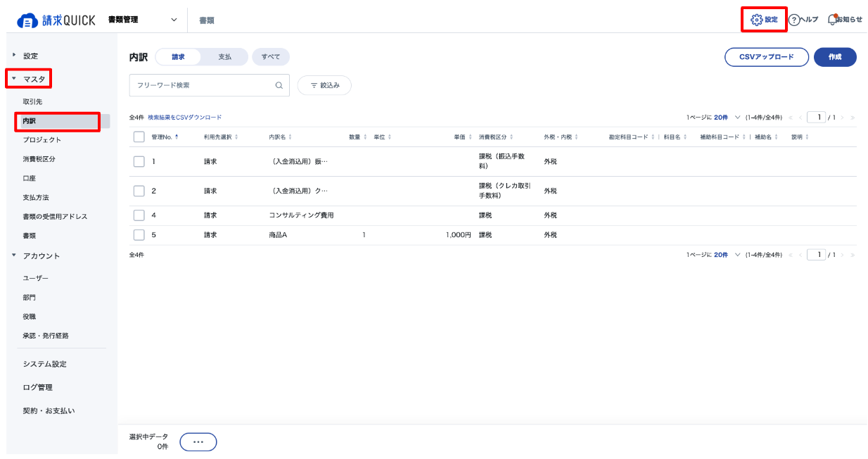This screenshot has height=459, width=868.
Task: Open the 絞込み filter button
Action: [324, 85]
